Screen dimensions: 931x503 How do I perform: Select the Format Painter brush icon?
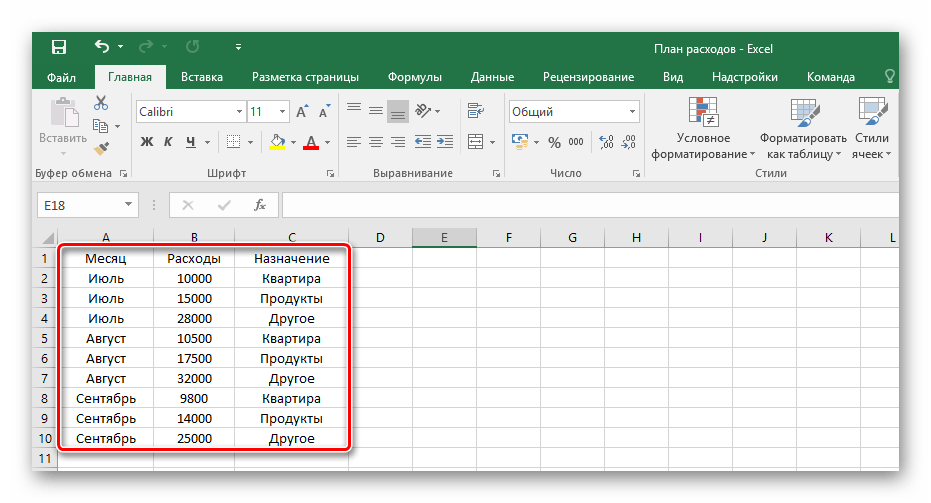point(101,148)
